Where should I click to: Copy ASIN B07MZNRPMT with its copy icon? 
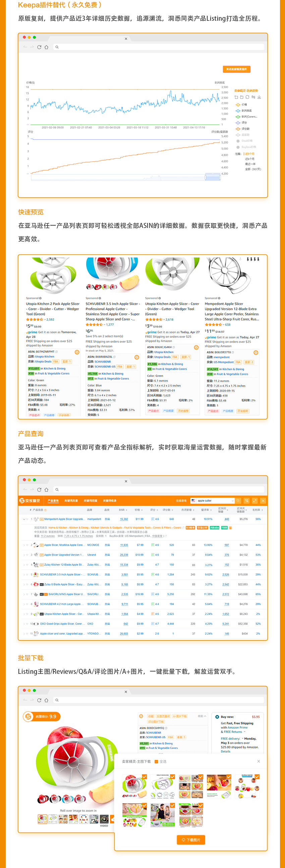click(x=56, y=352)
